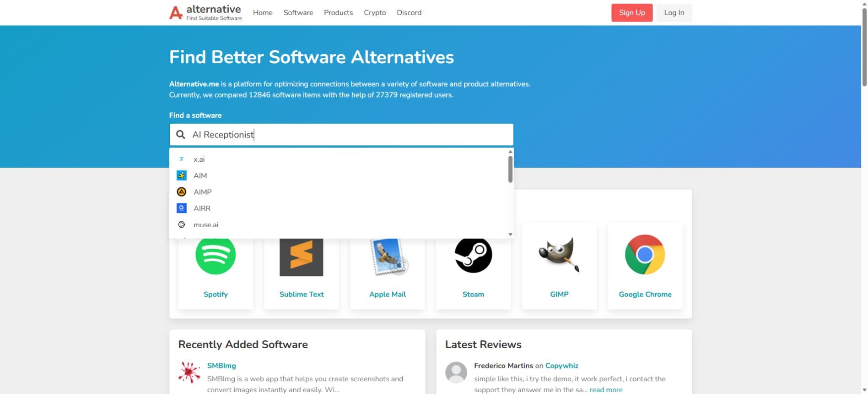Viewport: 868px width, 394px height.
Task: Click the page scrollbar down arrow
Action: [864, 390]
